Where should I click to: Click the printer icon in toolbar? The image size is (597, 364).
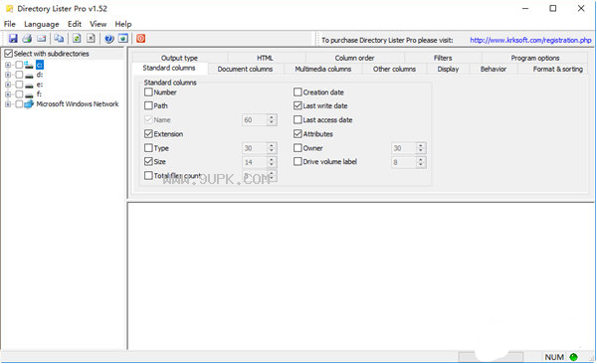[x=27, y=39]
